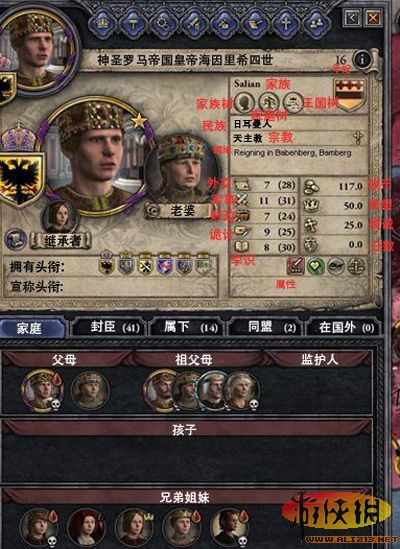Viewport: 400px width, 549px height.
Task: Click the back arrow button at top right
Action: pyautogui.click(x=352, y=18)
